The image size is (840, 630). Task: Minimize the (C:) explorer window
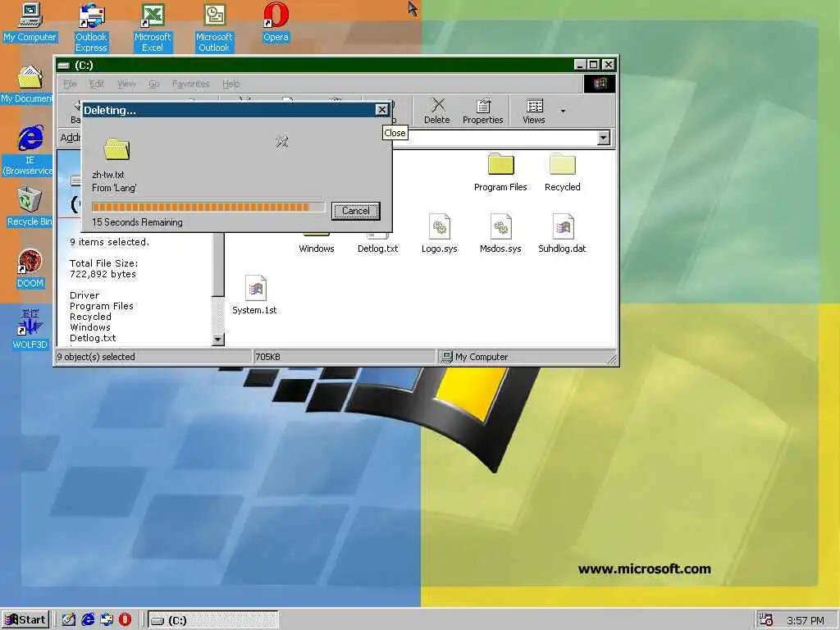click(580, 64)
